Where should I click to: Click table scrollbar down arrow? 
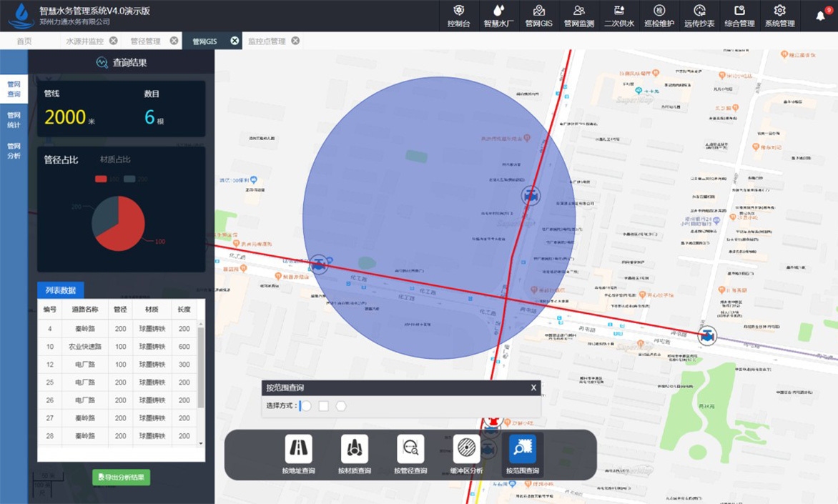pos(201,443)
